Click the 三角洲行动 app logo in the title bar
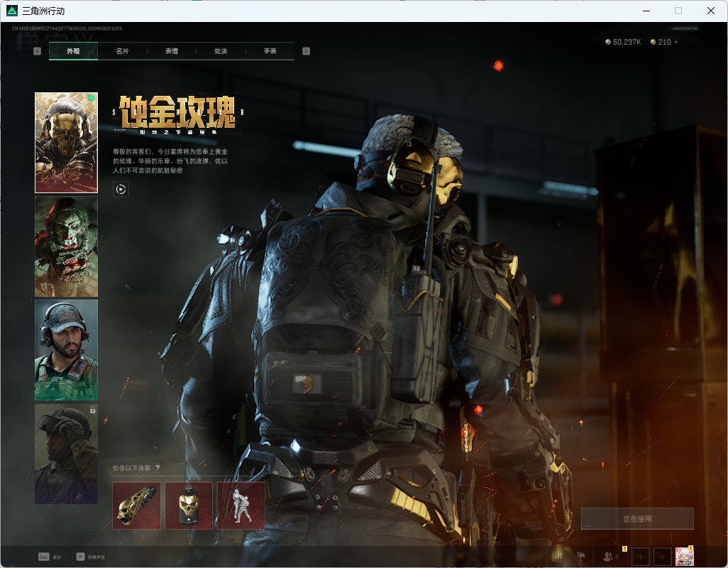 click(x=12, y=11)
